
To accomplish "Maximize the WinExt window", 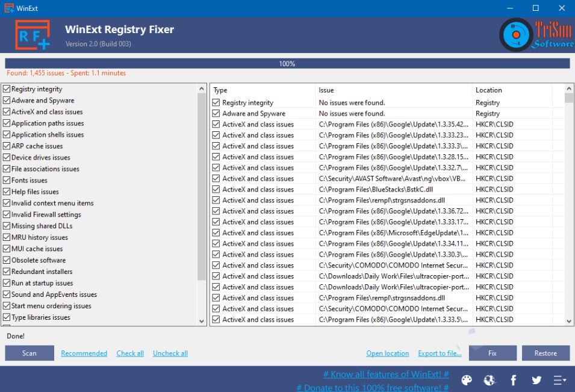I will 536,8.
